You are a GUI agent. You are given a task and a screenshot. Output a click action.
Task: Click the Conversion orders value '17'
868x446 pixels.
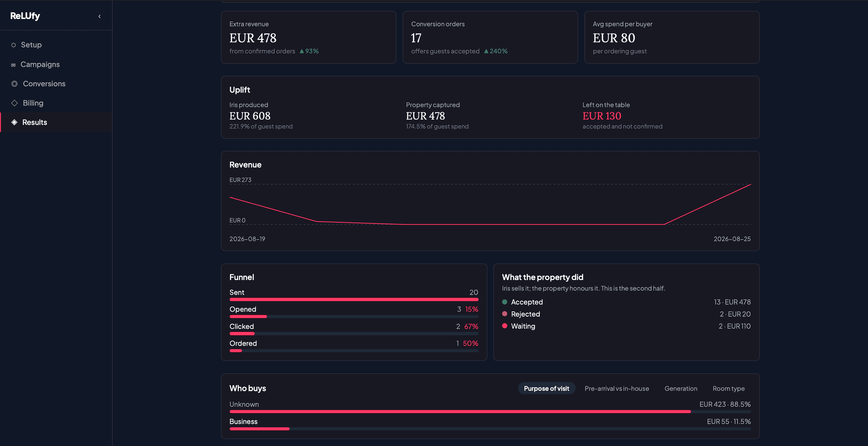(x=416, y=38)
